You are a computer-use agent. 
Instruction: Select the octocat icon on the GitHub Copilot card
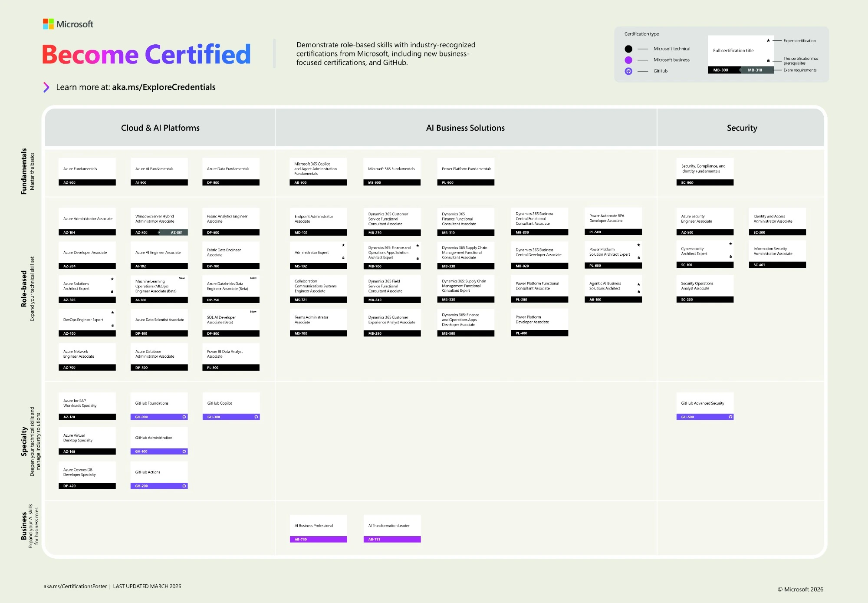[256, 416]
